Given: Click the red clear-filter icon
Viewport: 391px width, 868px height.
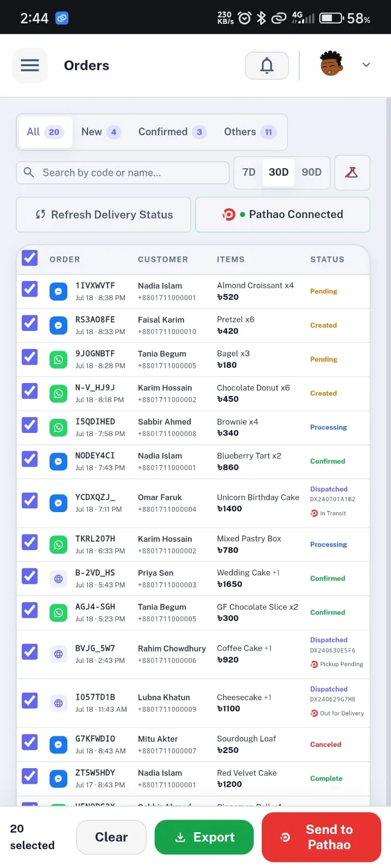Looking at the screenshot, I should pos(352,173).
